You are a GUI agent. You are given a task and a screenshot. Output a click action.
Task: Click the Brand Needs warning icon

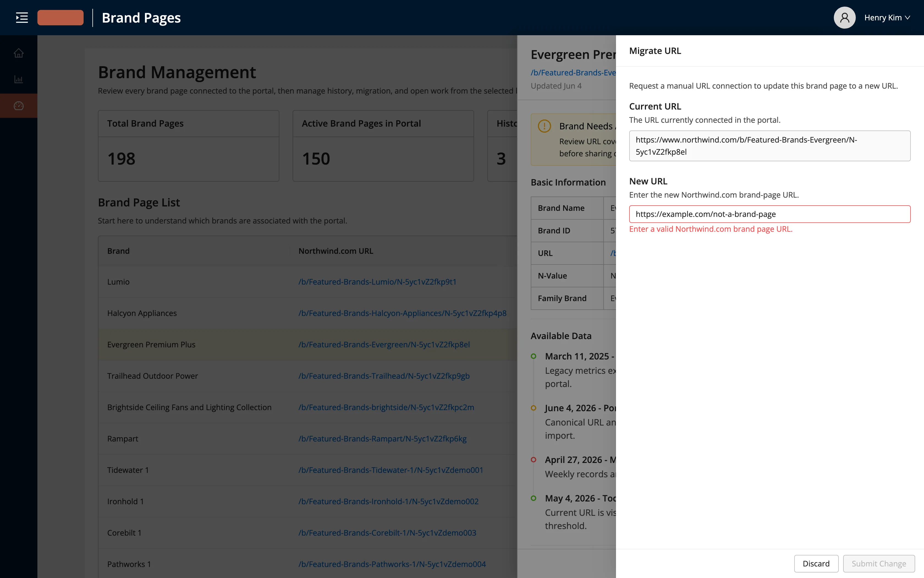click(544, 126)
